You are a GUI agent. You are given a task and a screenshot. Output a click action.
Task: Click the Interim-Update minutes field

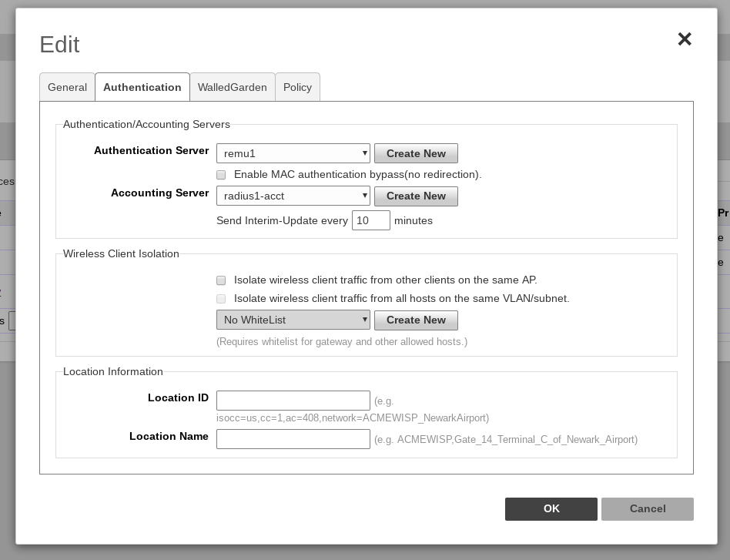pyautogui.click(x=370, y=220)
